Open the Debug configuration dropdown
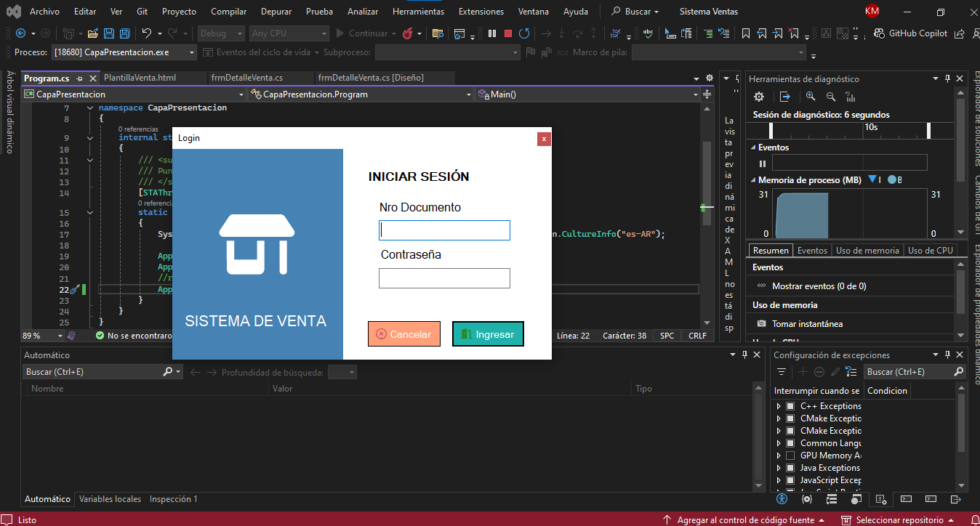This screenshot has height=526, width=980. (x=220, y=33)
